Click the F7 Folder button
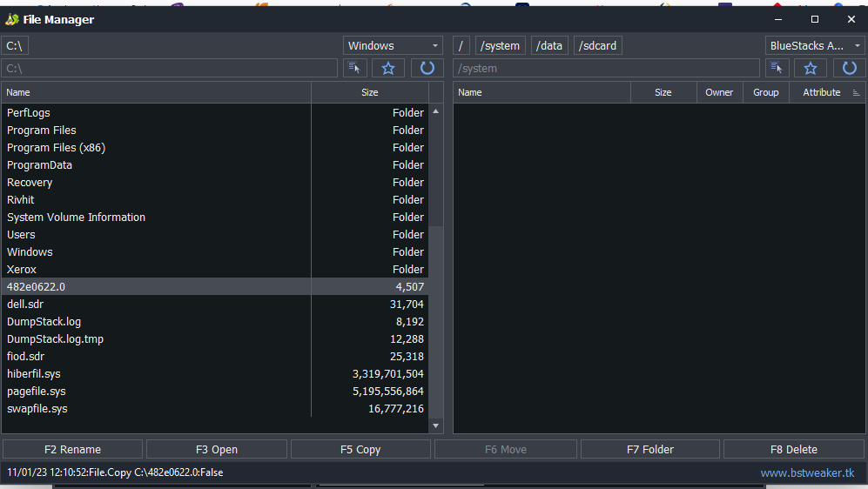The width and height of the screenshot is (868, 489). point(649,449)
